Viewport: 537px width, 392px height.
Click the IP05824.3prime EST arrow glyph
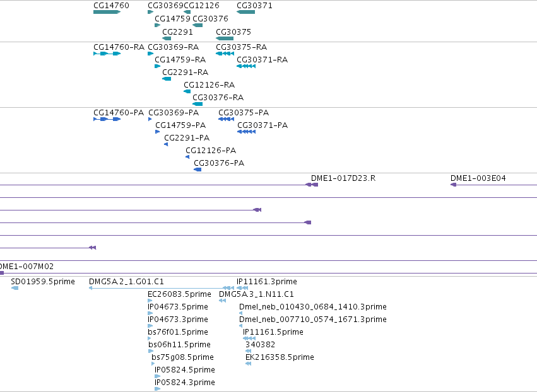[x=158, y=389]
